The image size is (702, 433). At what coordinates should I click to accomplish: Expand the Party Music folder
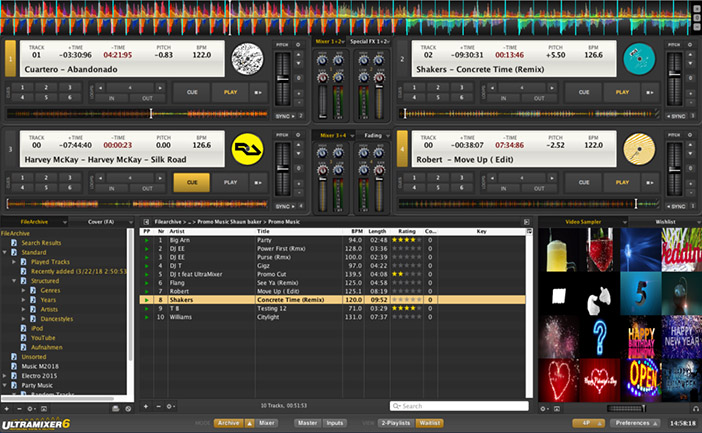tap(5, 384)
